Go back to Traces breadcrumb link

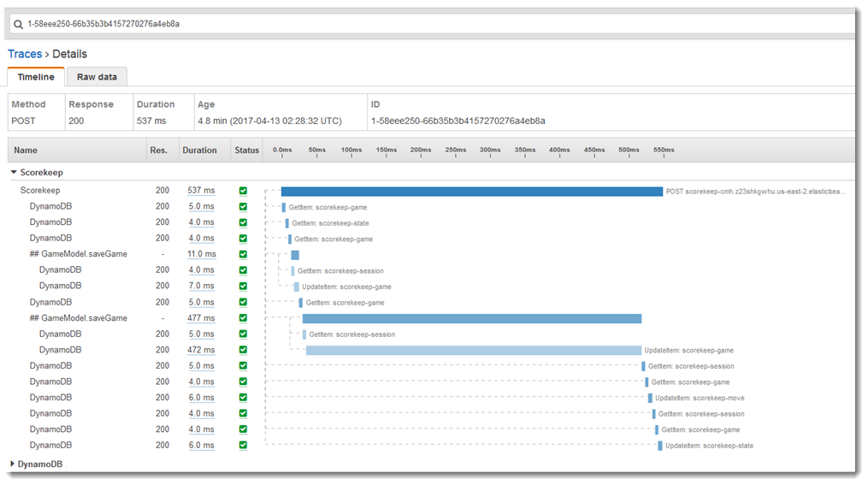point(25,54)
